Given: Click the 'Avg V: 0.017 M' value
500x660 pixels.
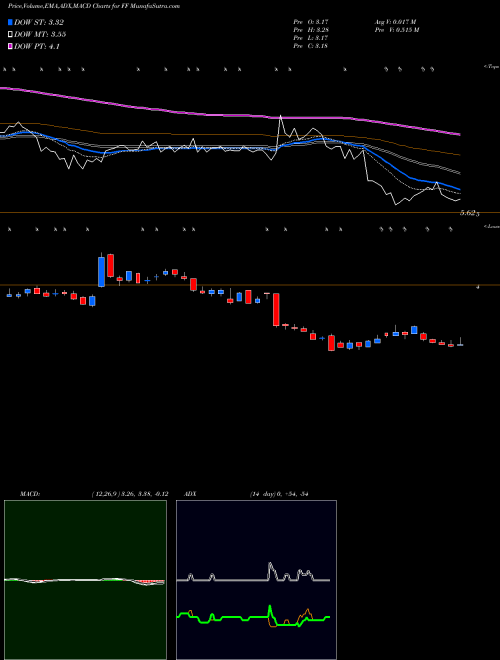Looking at the screenshot, I should point(395,22).
